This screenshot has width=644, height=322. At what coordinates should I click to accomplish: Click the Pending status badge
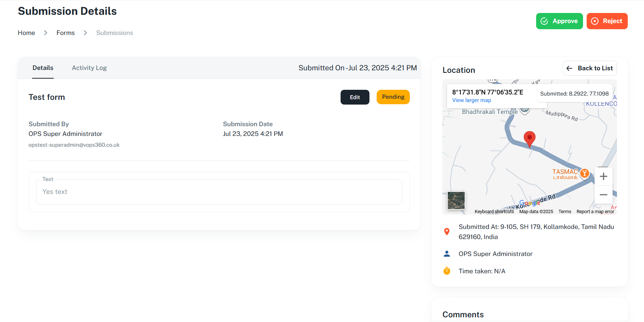coord(393,97)
